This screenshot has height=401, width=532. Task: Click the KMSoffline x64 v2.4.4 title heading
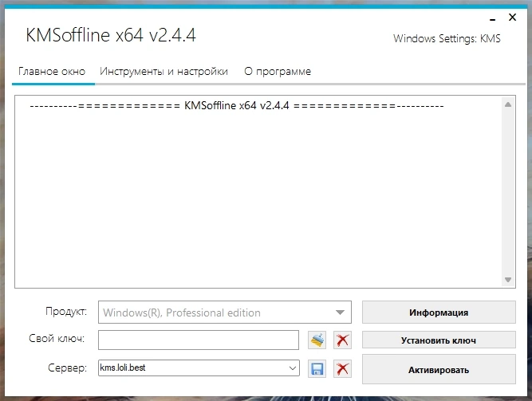pyautogui.click(x=111, y=35)
